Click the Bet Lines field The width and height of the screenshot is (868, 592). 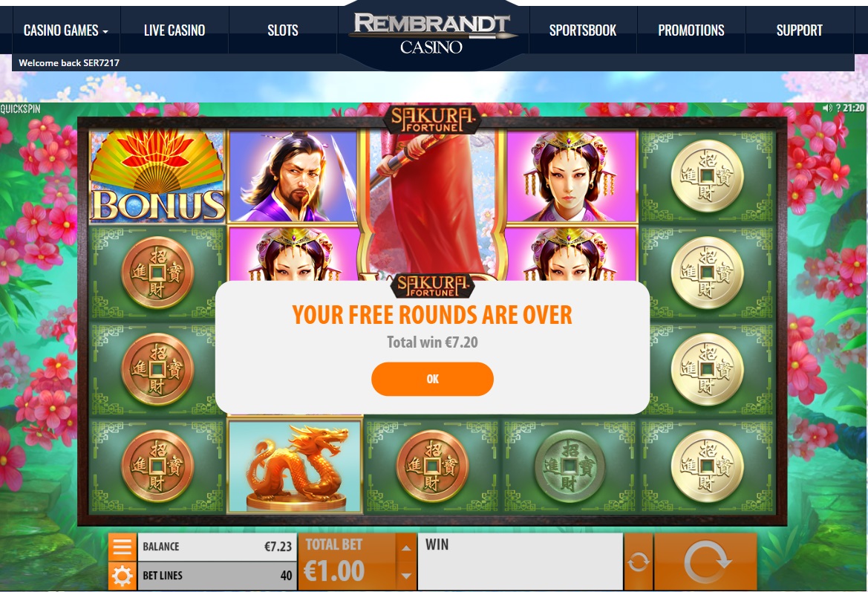(217, 576)
